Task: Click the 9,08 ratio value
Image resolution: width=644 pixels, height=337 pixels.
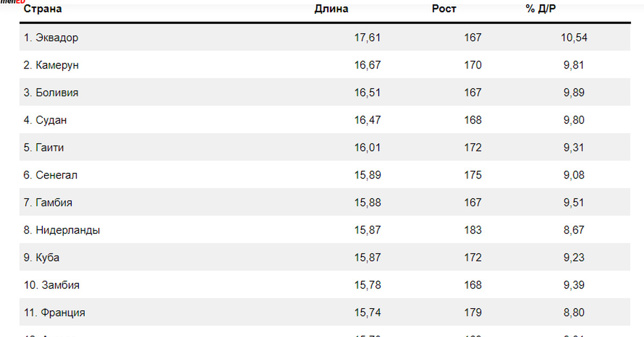Action: 574,175
